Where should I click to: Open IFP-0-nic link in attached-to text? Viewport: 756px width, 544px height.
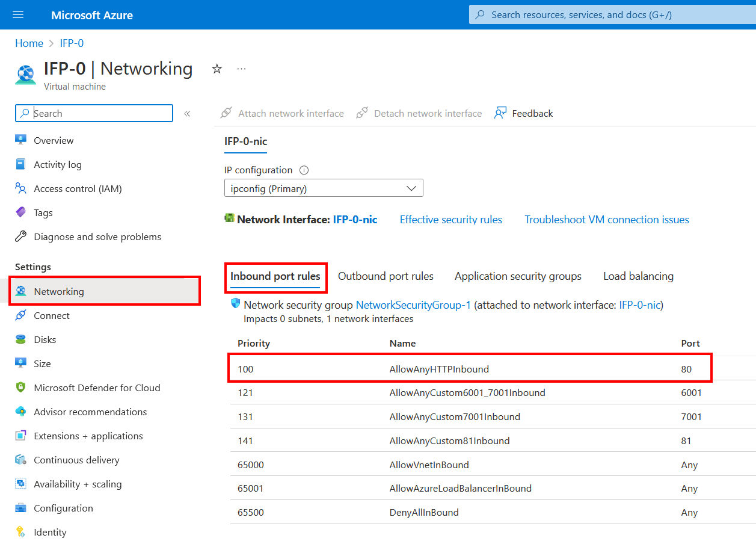639,305
